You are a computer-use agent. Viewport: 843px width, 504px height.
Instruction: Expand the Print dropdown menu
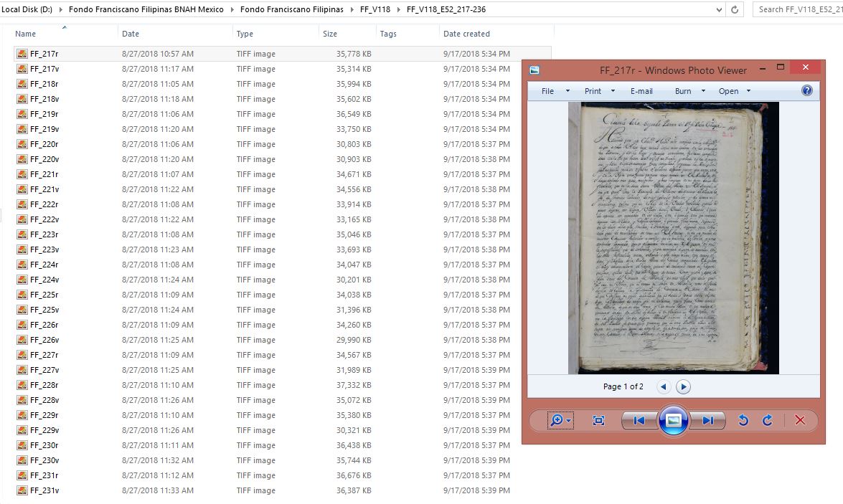click(599, 91)
